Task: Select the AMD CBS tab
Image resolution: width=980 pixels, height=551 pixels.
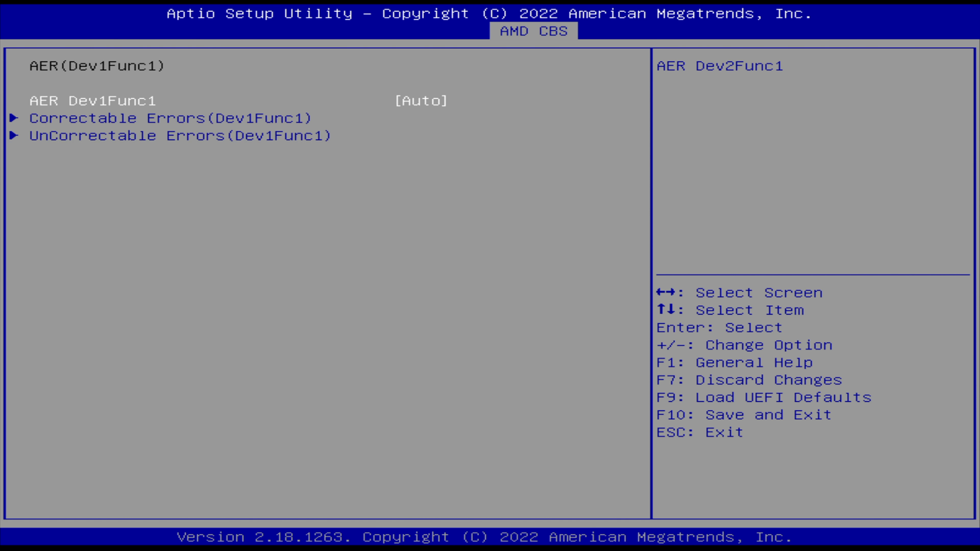Action: pyautogui.click(x=533, y=31)
